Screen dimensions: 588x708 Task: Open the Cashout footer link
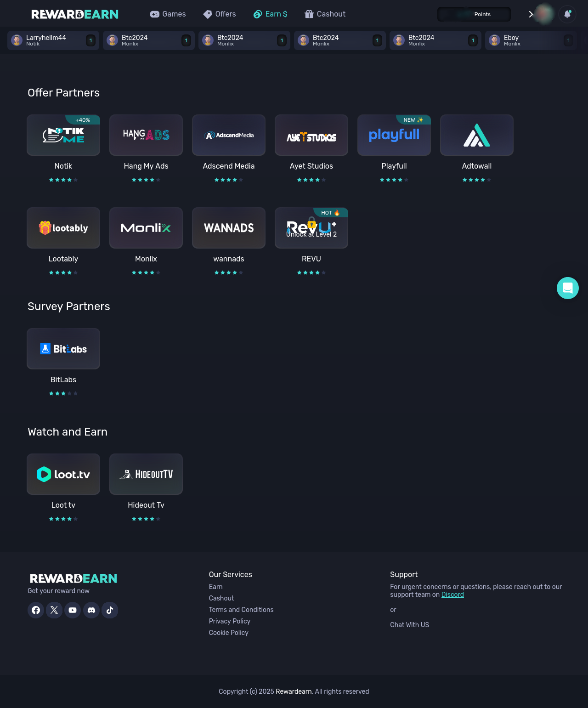point(221,598)
